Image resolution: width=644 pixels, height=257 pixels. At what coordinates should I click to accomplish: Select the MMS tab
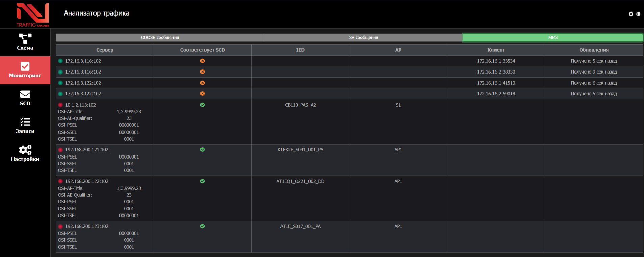click(553, 38)
